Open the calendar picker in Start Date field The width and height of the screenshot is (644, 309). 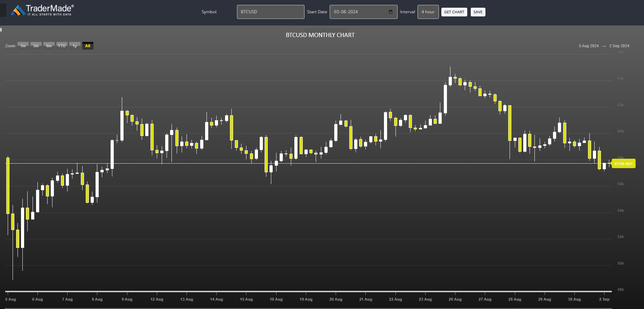click(x=391, y=12)
